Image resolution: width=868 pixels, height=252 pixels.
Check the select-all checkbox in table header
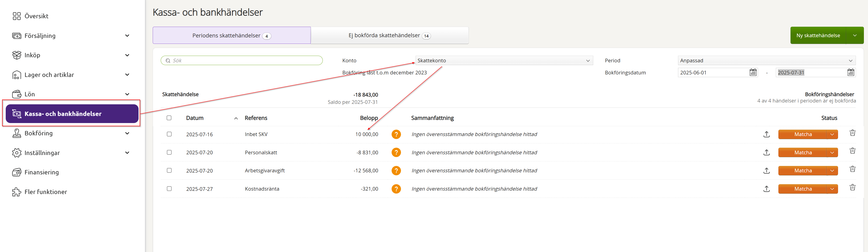click(x=169, y=118)
